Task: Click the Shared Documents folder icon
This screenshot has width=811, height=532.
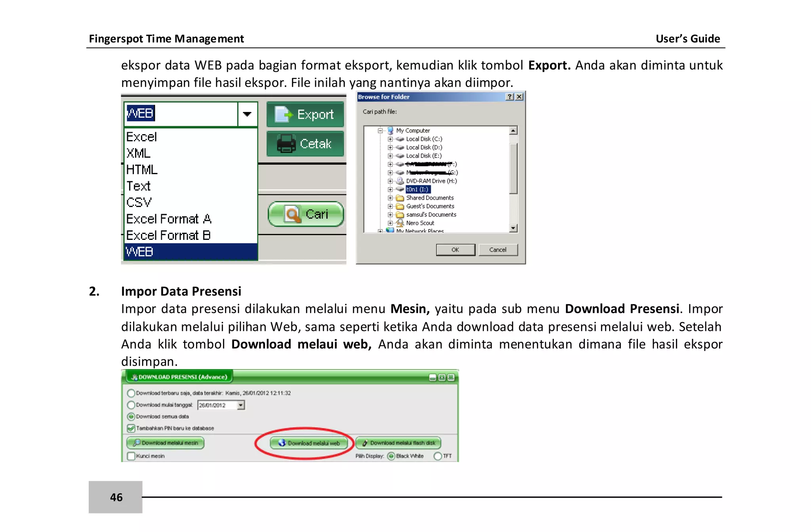Action: click(400, 198)
